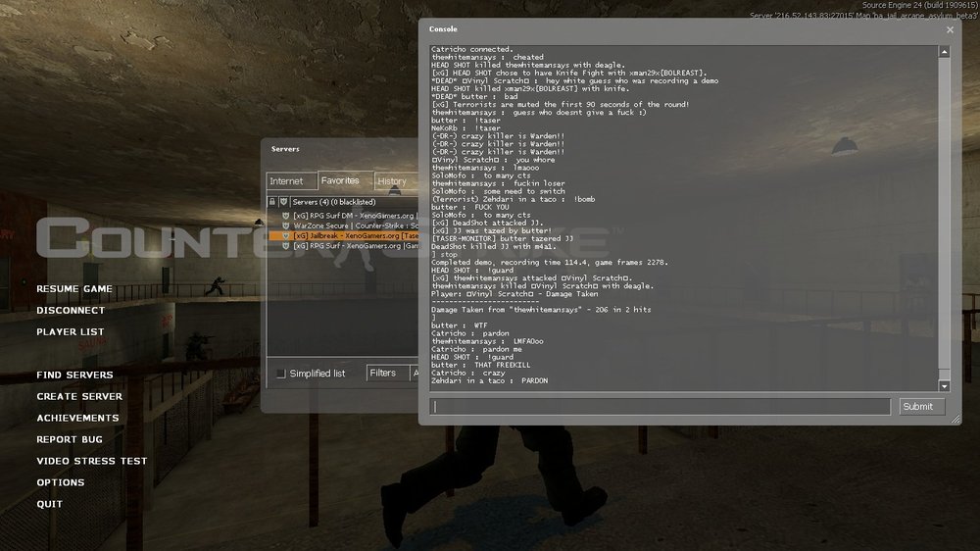Click the Servers window title bar

[340, 149]
